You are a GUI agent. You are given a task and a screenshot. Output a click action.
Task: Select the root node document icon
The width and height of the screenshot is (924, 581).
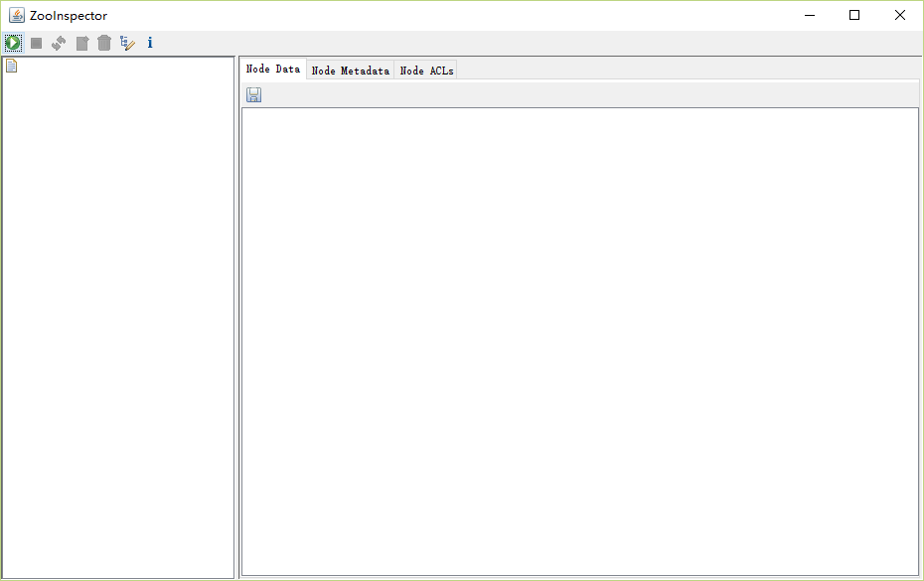(12, 67)
